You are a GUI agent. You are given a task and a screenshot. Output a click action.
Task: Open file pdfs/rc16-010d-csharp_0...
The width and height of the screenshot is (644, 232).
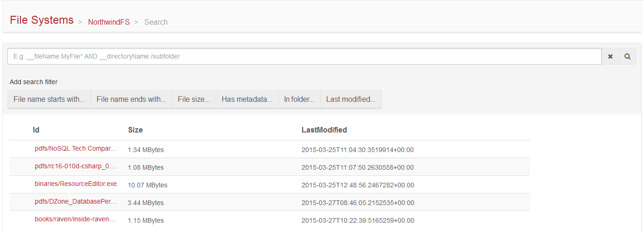click(x=76, y=166)
